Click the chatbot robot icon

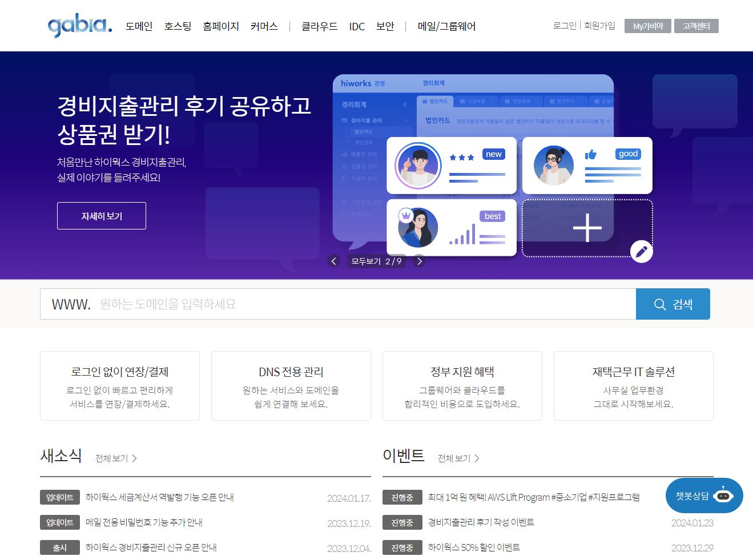tap(723, 495)
